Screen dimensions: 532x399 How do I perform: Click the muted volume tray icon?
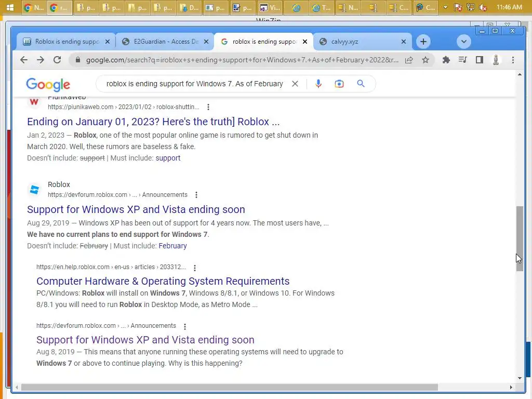click(483, 7)
